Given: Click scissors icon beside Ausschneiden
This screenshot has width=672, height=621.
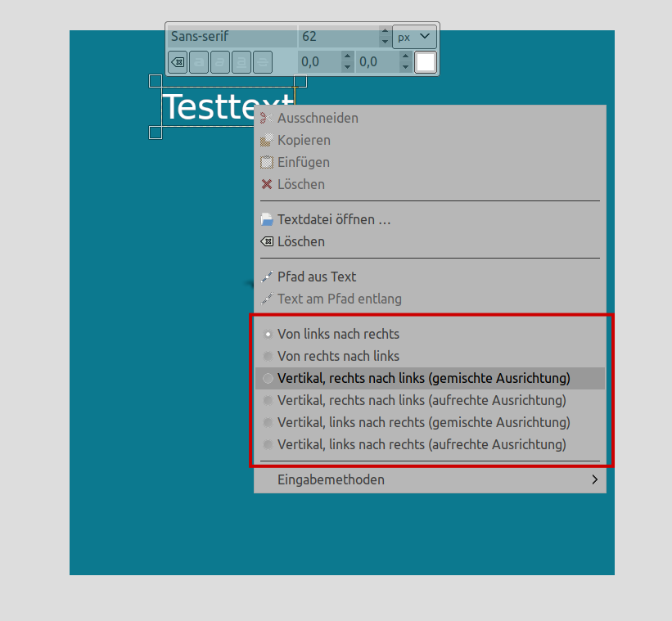Looking at the screenshot, I should [x=267, y=118].
